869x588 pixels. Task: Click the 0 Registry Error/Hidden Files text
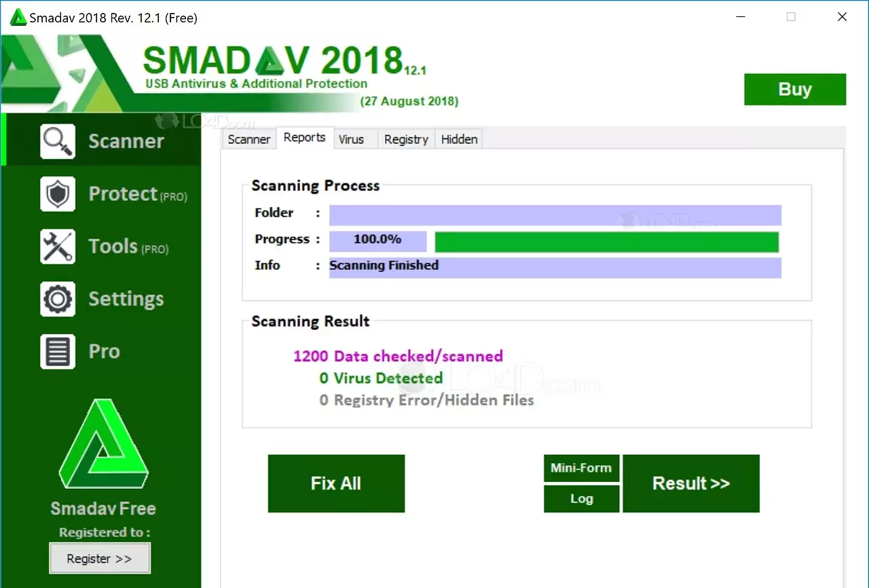tap(426, 400)
